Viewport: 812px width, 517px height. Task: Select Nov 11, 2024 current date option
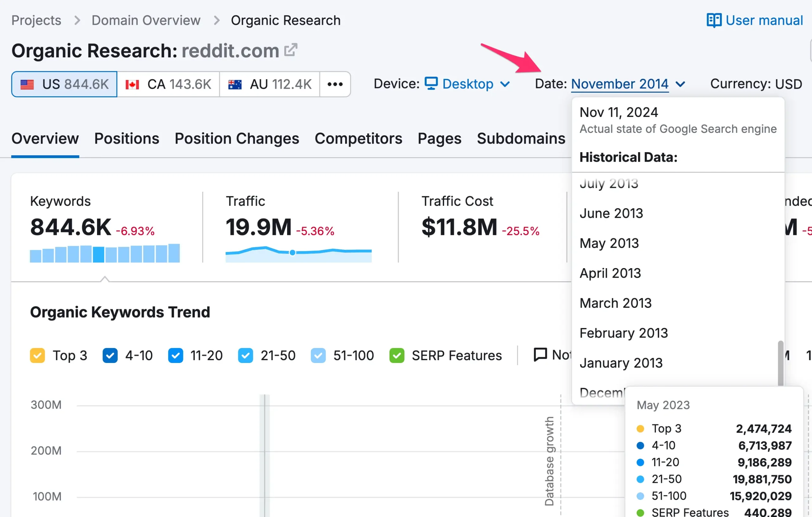[x=619, y=112]
